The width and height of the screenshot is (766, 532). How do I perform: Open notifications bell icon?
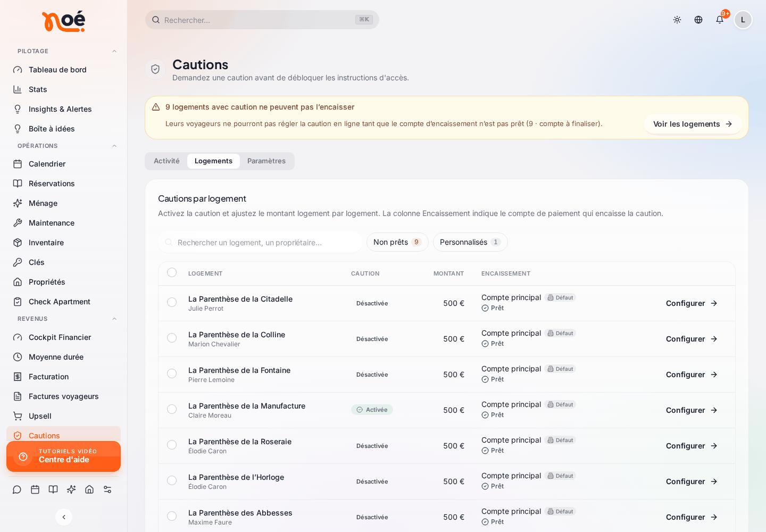[x=720, y=20]
